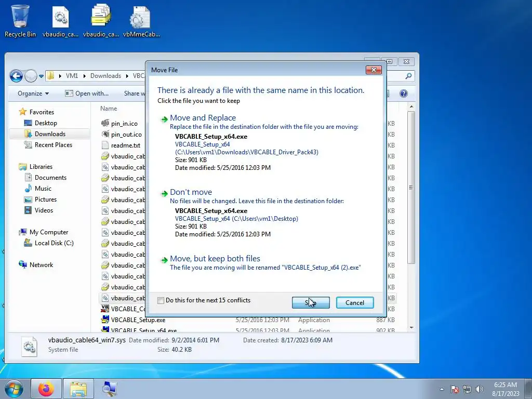
Task: Click Cancel in Move File dialog
Action: (x=355, y=303)
